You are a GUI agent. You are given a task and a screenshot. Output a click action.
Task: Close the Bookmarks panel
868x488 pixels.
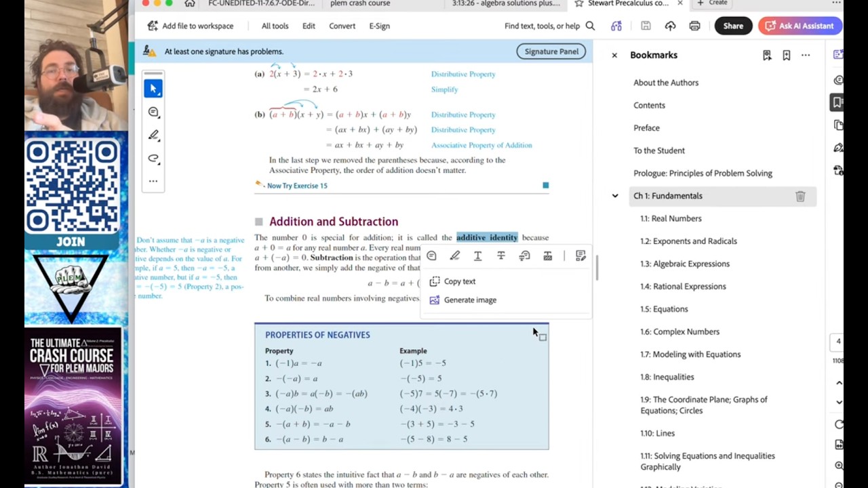coord(614,56)
